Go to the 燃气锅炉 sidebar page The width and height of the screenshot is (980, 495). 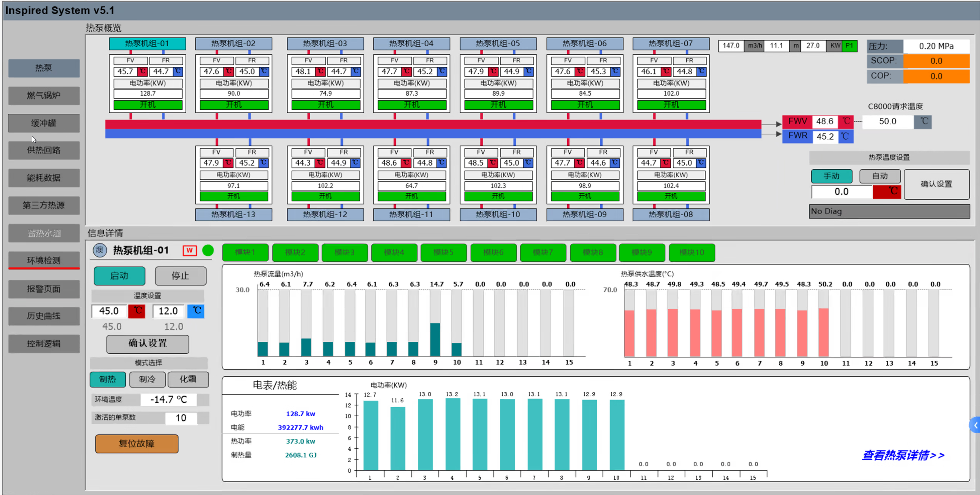point(44,96)
